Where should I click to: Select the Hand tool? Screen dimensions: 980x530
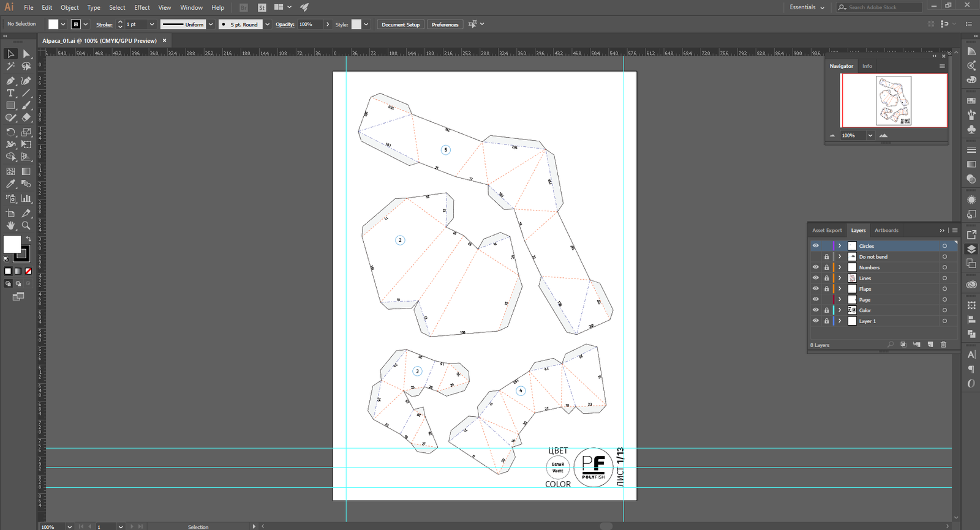(10, 225)
